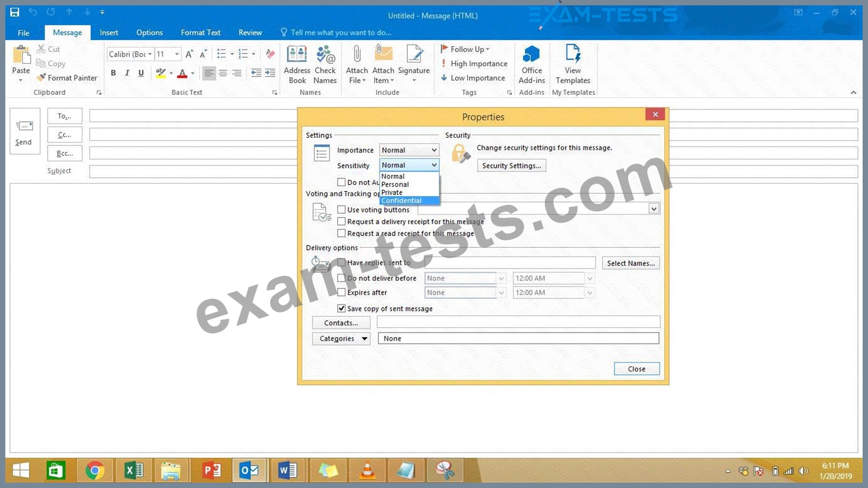Check Do not deliver before option
Viewport: 868px width, 488px height.
tap(341, 278)
